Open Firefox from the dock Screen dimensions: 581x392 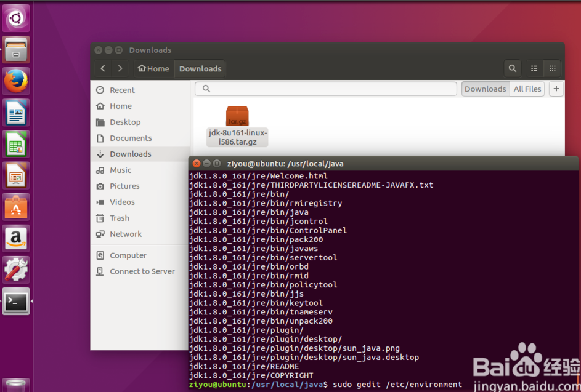[15, 80]
